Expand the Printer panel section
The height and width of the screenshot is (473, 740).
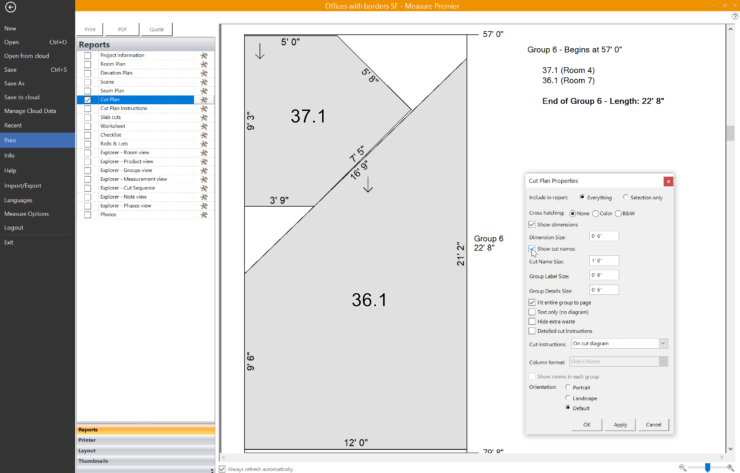click(145, 440)
